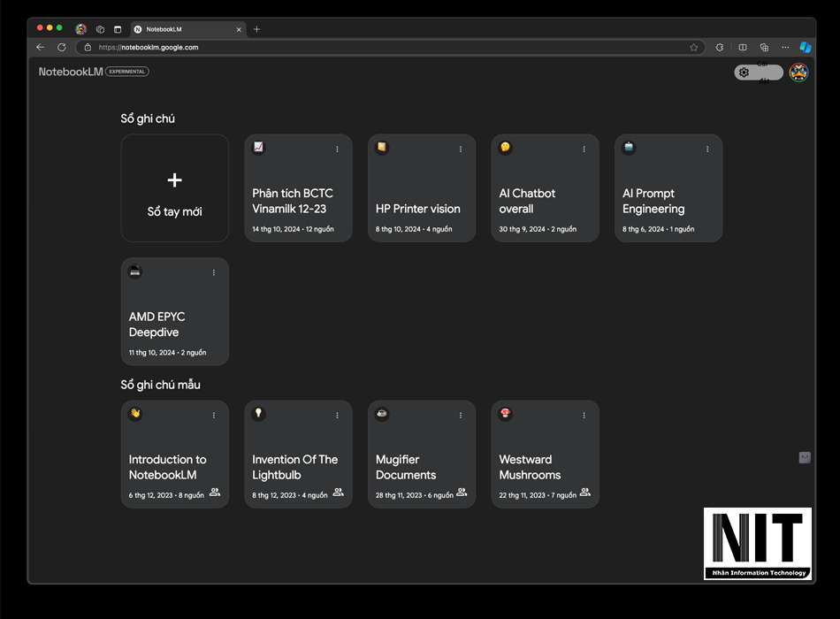This screenshot has height=619, width=840.
Task: Click shared people icon on Introduction to NotebookLM
Action: pyautogui.click(x=215, y=492)
